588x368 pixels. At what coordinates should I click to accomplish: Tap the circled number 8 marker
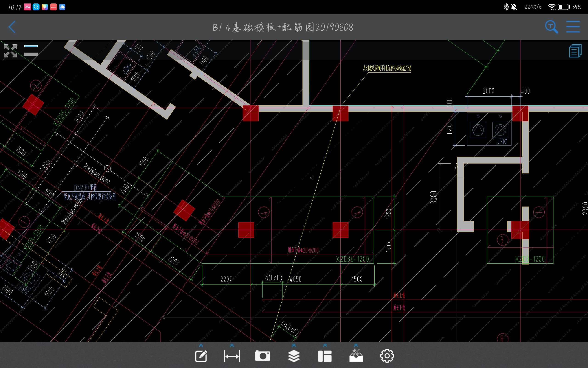tap(502, 338)
